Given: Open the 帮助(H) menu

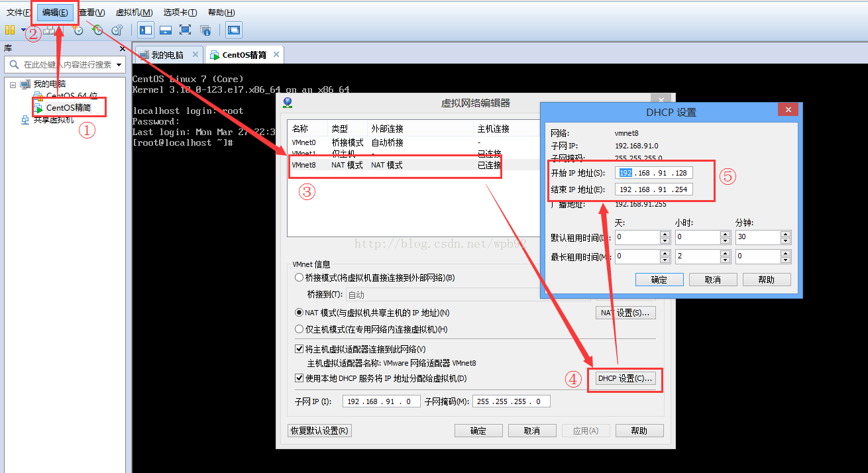Looking at the screenshot, I should coord(221,12).
